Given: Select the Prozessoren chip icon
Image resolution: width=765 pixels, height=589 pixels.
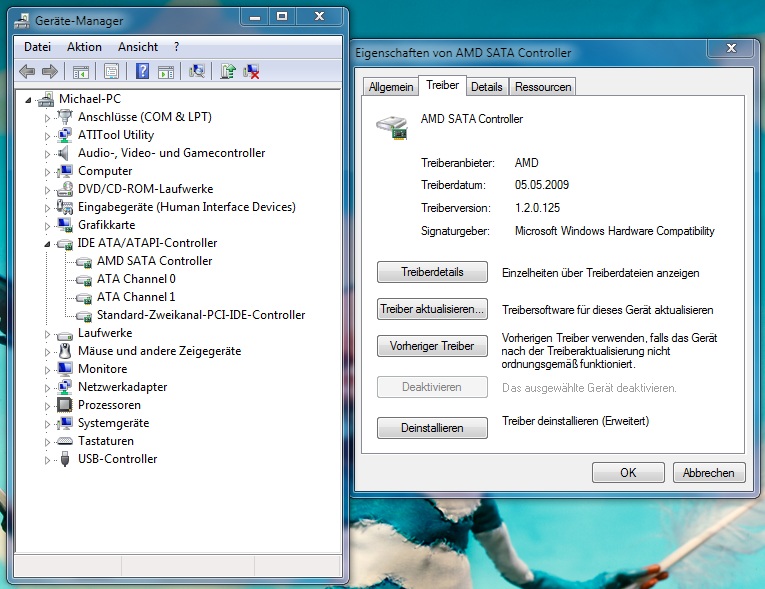Looking at the screenshot, I should point(64,405).
